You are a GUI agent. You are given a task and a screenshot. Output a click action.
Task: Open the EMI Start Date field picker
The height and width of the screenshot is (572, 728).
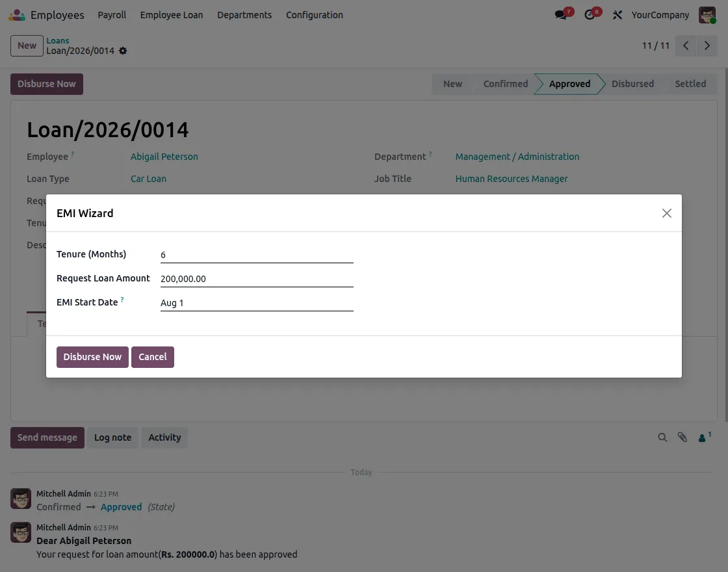(257, 303)
